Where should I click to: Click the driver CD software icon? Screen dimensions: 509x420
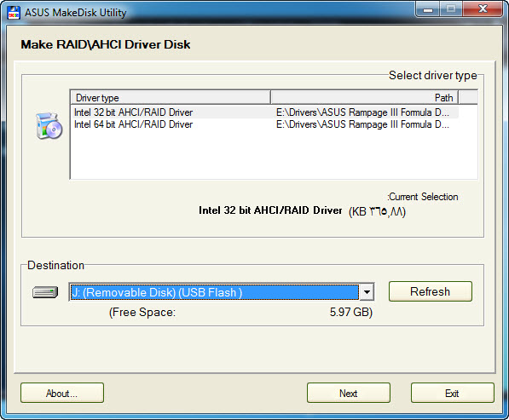point(49,126)
